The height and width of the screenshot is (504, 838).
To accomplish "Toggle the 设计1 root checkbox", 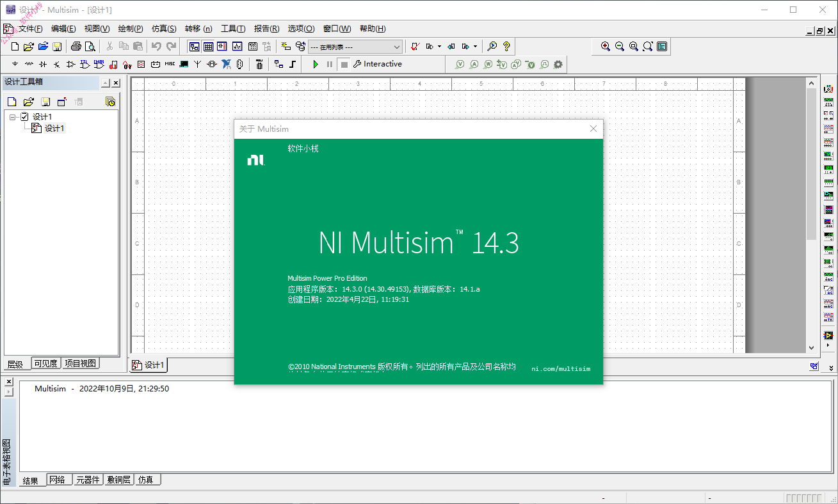I will (24, 117).
